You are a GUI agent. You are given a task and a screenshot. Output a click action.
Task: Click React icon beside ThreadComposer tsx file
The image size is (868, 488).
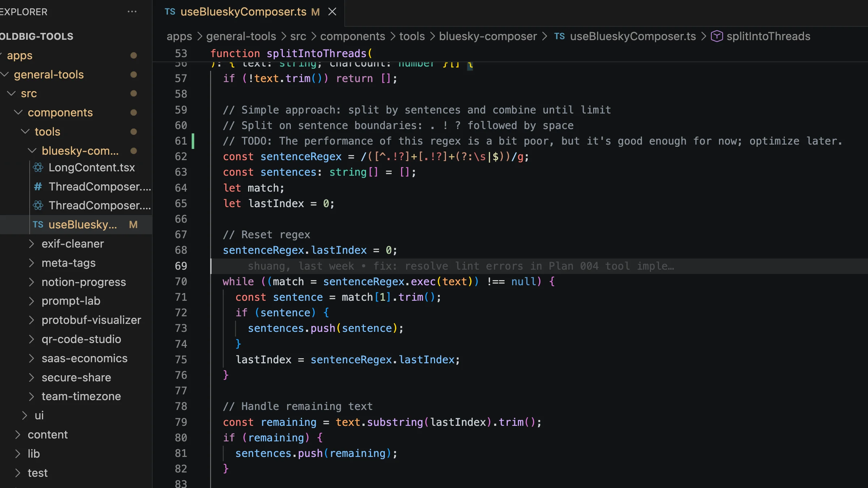pyautogui.click(x=38, y=205)
